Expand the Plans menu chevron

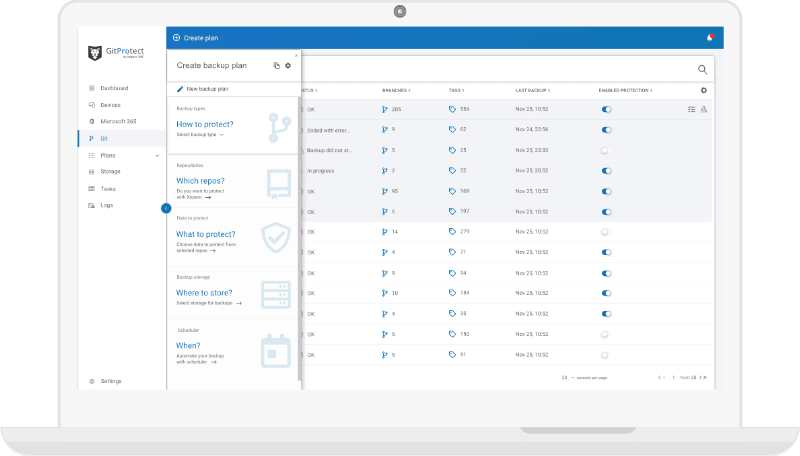157,156
